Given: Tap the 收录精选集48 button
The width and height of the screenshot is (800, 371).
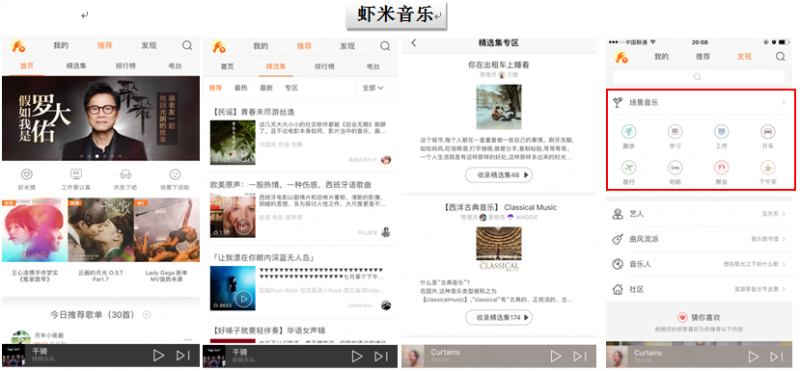Looking at the screenshot, I should 498,175.
